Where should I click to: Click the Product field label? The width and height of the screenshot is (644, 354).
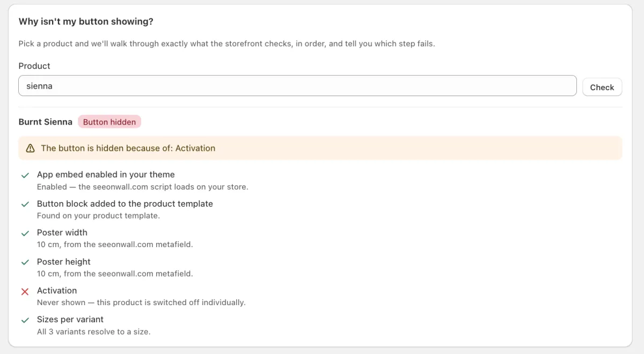[x=34, y=66]
